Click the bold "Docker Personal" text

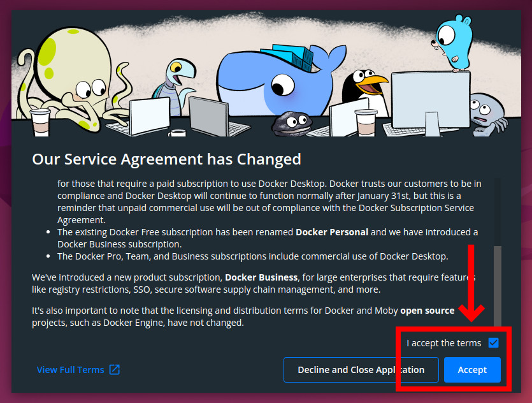(x=332, y=232)
